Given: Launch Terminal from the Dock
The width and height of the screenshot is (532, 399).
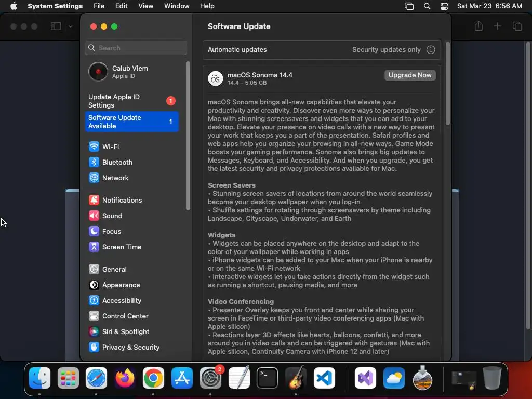Looking at the screenshot, I should [x=268, y=378].
